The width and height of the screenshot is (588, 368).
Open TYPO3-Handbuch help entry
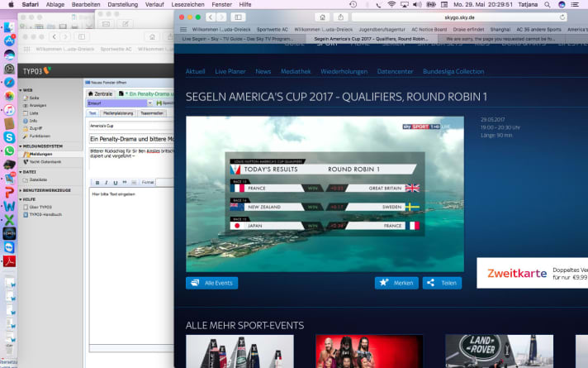(45, 215)
